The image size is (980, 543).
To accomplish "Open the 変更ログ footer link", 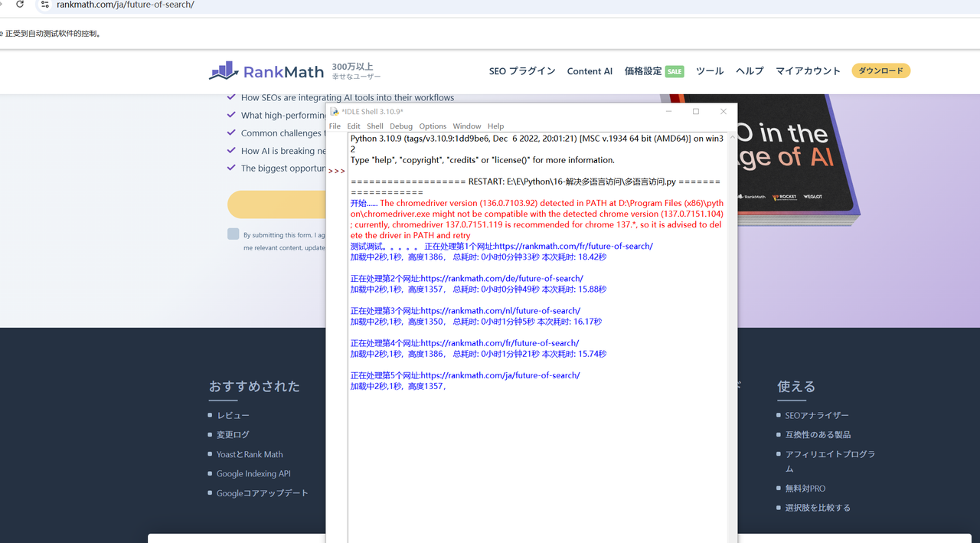I will [233, 434].
